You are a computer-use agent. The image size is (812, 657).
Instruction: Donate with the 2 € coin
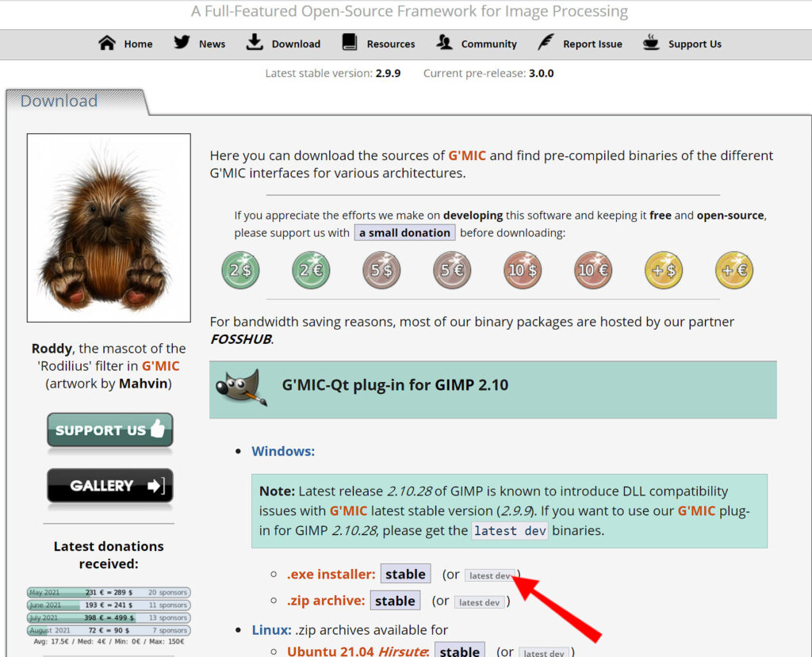(x=311, y=270)
